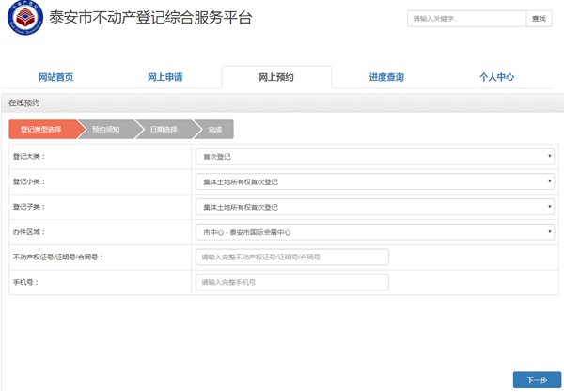Viewport: 564px width, 392px height.
Task: Switch to the 进度查询 tab
Action: 386,78
